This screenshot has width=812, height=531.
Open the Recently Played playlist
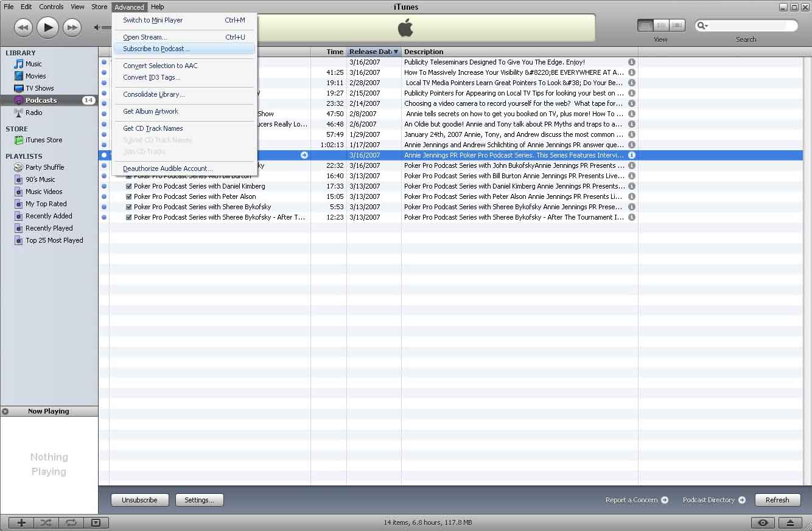tap(49, 228)
